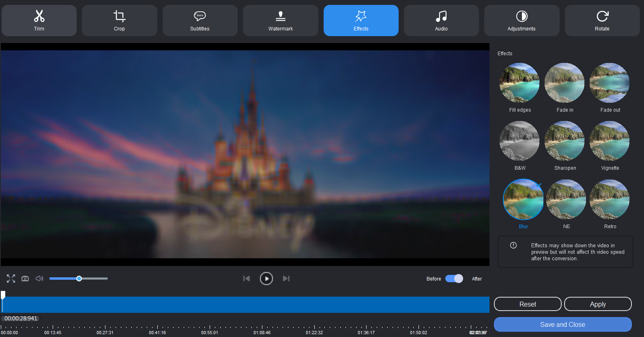Click the info icon in effects notice
Screen dimensions: 644x337
click(513, 245)
